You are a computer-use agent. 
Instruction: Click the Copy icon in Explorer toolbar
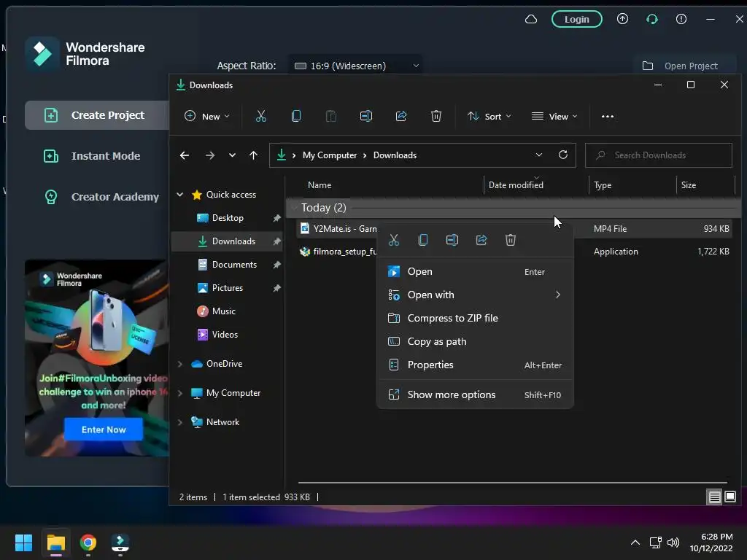tap(296, 116)
